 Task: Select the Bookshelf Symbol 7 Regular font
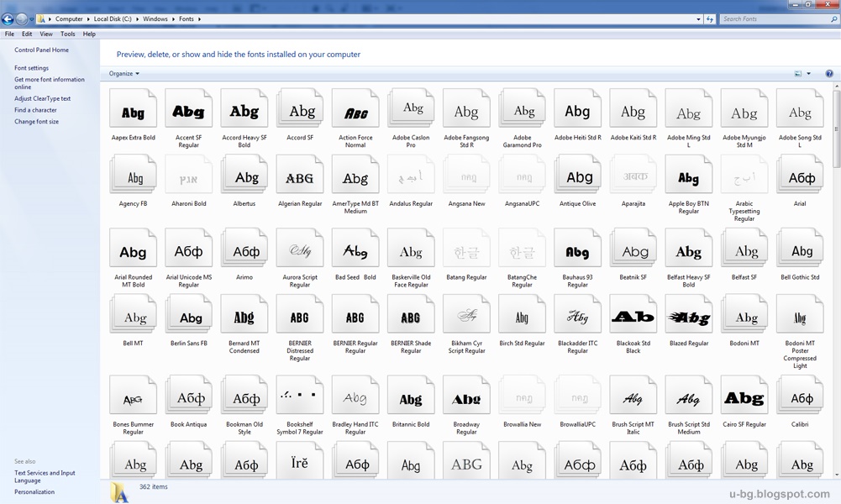(300, 395)
